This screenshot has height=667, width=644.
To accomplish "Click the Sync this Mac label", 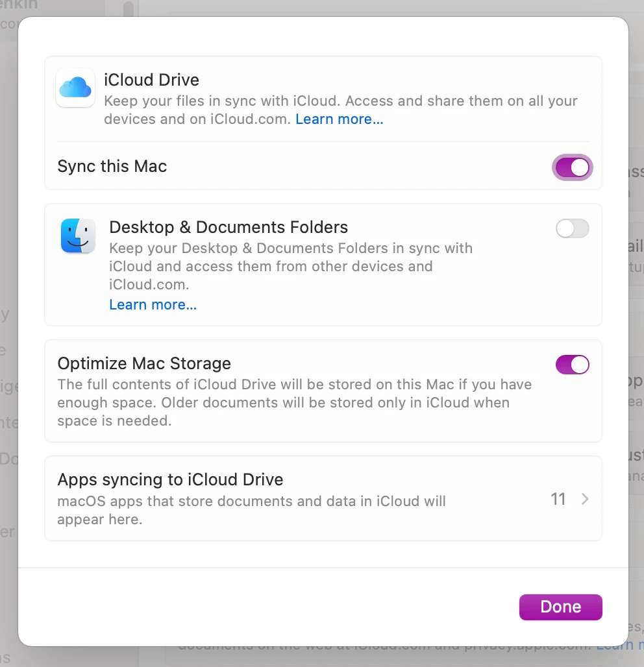I will 112,166.
